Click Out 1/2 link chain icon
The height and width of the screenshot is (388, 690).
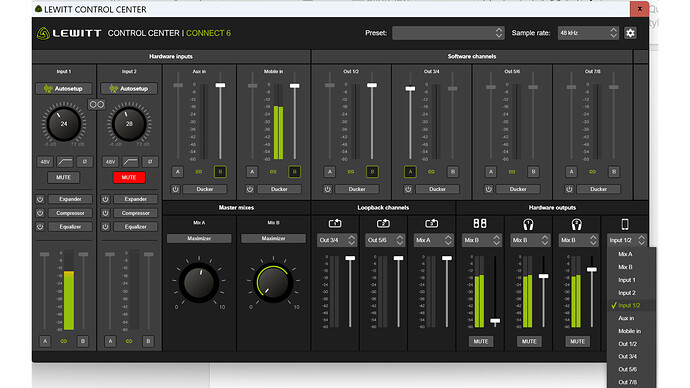coord(351,172)
